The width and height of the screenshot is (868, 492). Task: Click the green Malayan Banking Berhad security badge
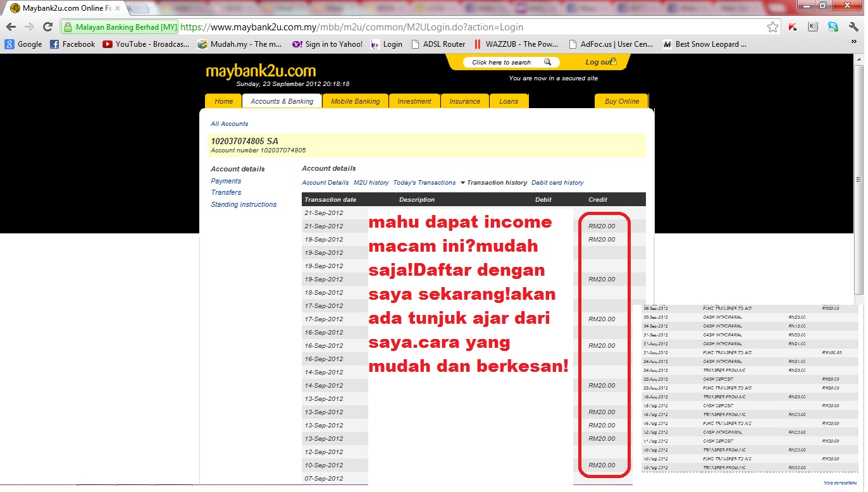(121, 27)
